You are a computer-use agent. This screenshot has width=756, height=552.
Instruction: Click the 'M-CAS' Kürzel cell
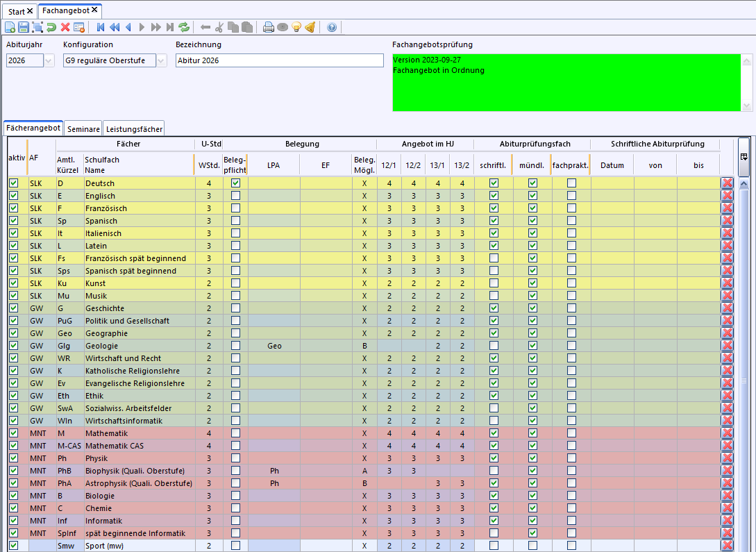pos(69,446)
